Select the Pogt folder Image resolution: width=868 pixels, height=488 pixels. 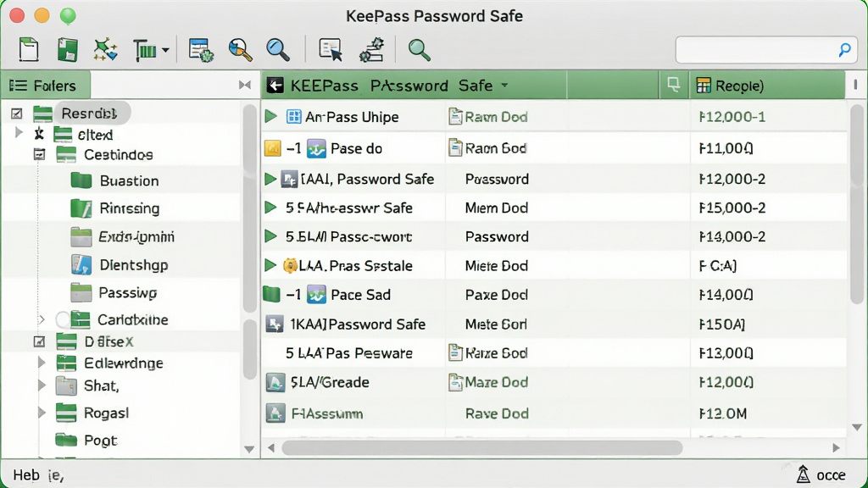(100, 441)
